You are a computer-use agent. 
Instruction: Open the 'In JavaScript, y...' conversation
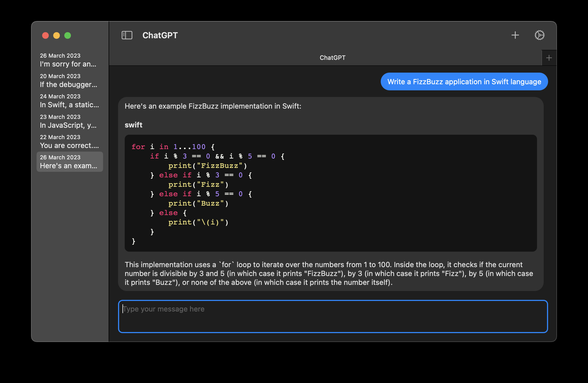point(70,121)
